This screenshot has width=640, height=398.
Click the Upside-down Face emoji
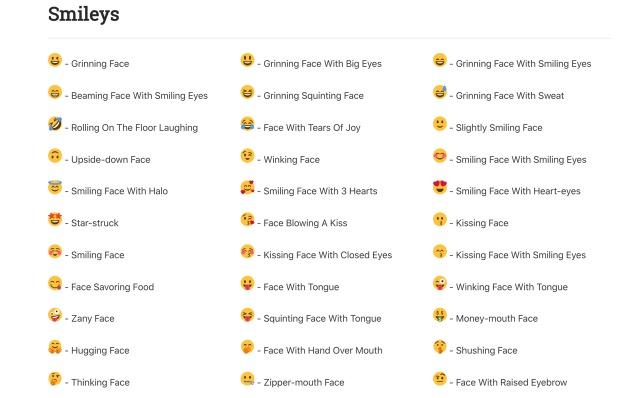[55, 156]
